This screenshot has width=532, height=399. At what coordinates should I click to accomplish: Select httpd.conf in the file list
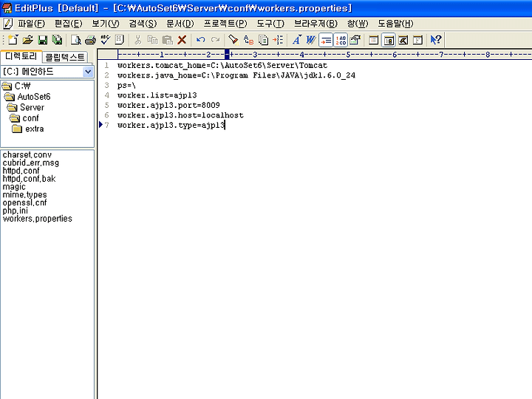click(x=21, y=171)
